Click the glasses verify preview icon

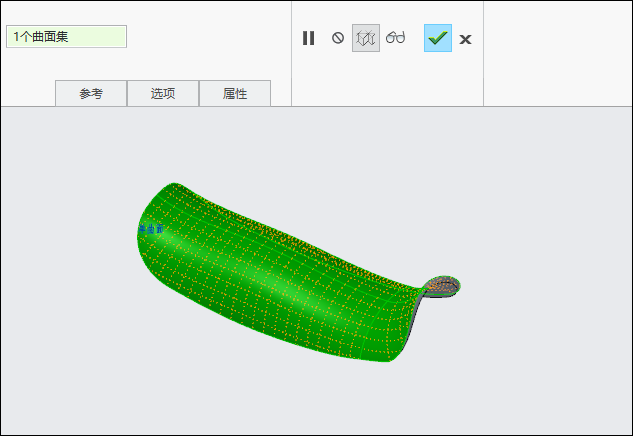coord(395,38)
